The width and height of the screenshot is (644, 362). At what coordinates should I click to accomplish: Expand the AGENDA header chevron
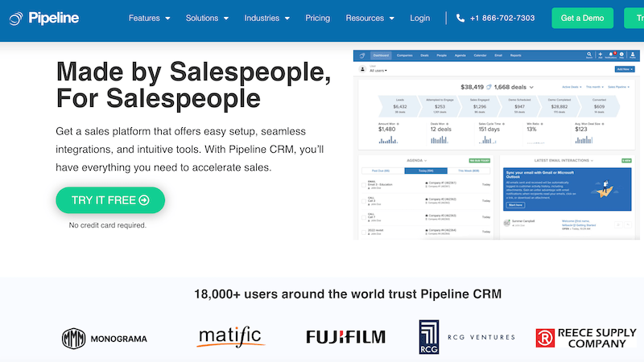426,160
